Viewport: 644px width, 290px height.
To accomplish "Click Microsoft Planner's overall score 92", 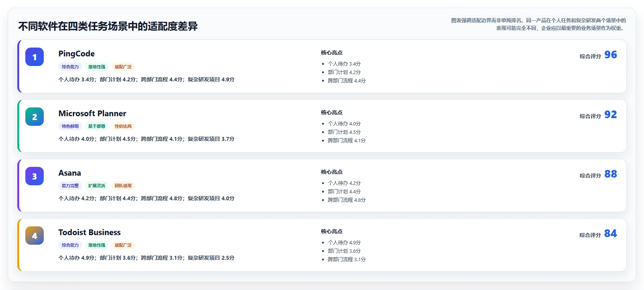I will [x=611, y=115].
